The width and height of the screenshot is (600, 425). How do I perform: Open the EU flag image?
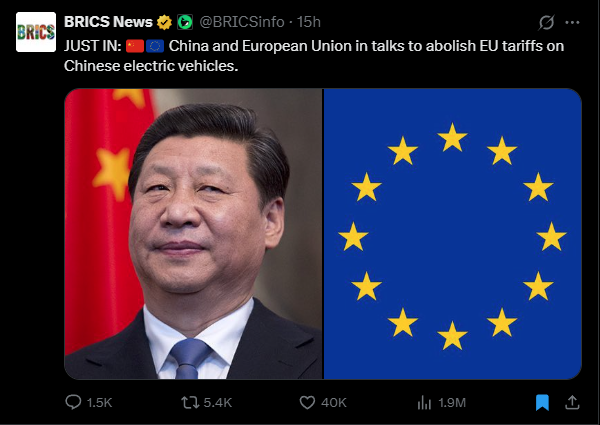pos(453,234)
